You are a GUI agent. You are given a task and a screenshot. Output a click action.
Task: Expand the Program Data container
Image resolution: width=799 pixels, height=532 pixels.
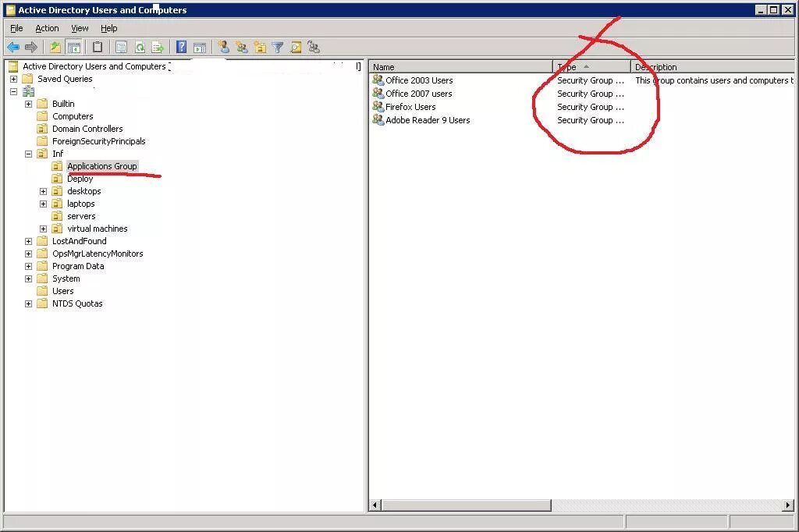click(29, 266)
